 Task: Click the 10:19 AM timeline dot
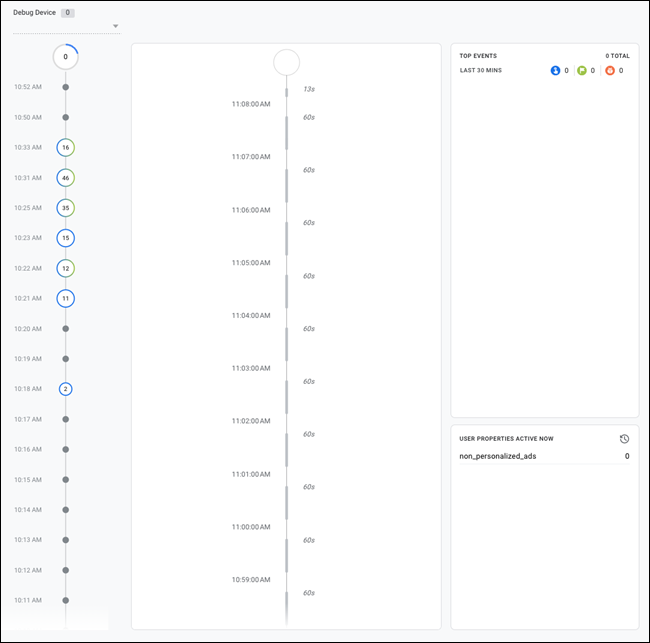65,359
